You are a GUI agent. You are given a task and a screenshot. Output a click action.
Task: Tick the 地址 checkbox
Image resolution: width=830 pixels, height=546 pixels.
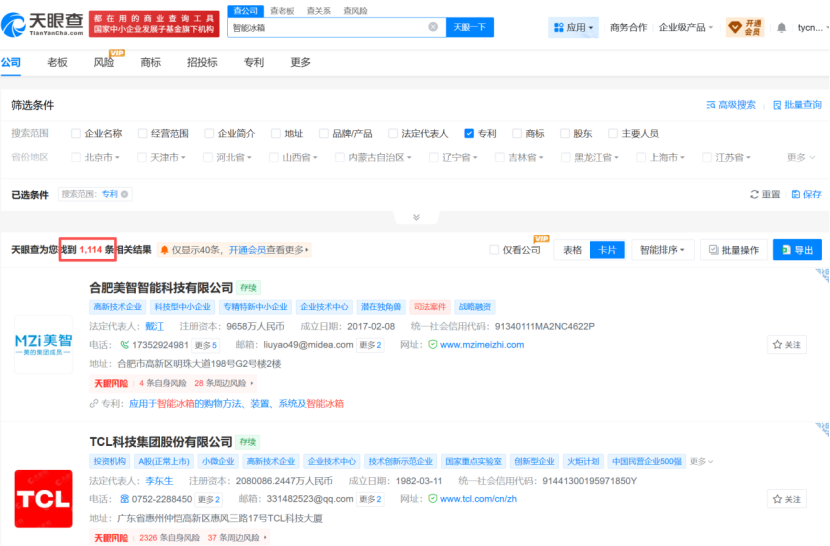click(276, 133)
